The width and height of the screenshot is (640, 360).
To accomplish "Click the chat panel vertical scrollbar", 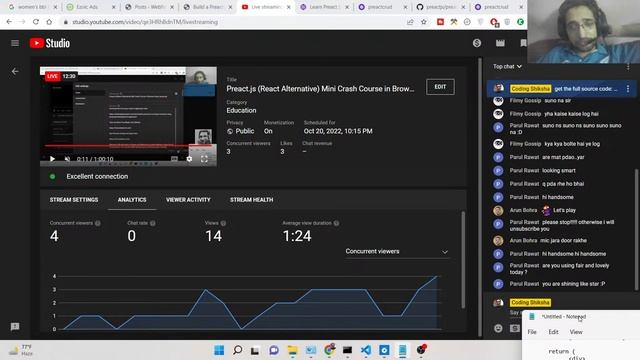I will pos(636,229).
